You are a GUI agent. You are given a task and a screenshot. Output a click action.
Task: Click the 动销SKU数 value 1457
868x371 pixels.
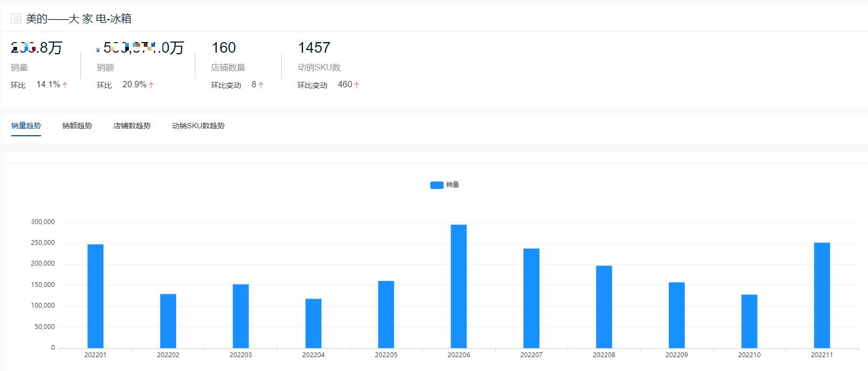click(x=314, y=48)
